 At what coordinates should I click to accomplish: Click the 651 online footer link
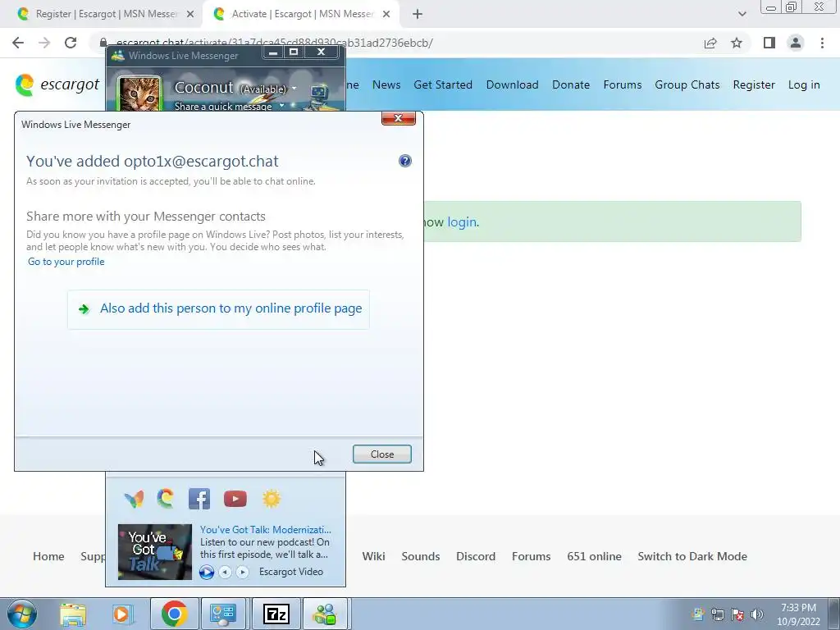594,556
